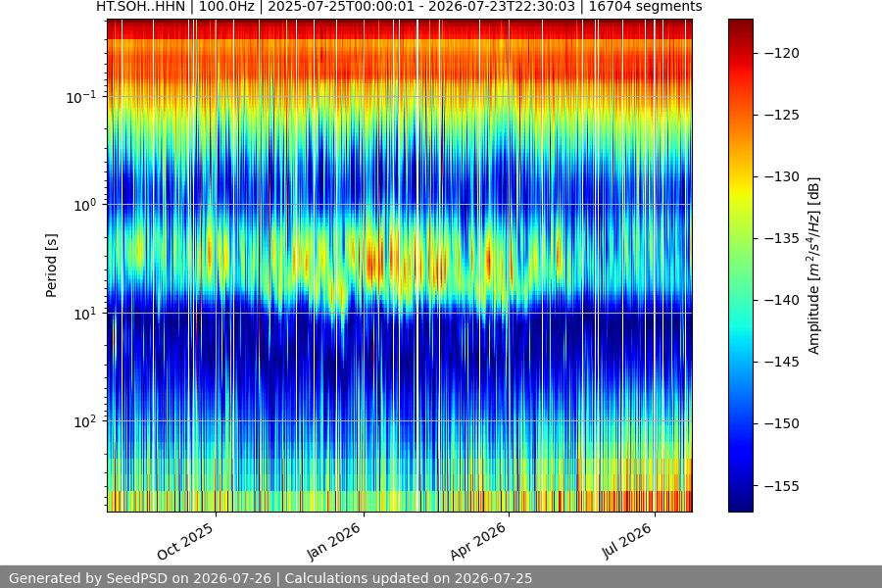Click the 'Jan 2026' x-axis label

pos(334,541)
